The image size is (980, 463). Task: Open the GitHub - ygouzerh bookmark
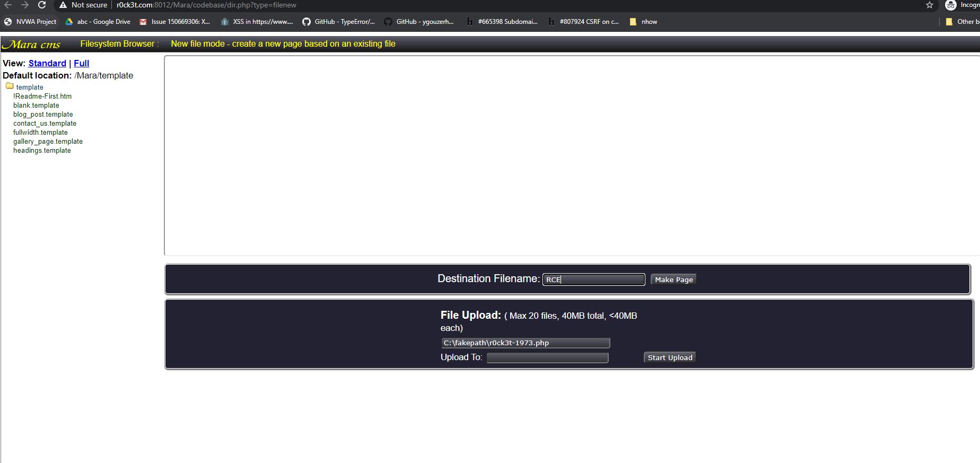click(419, 22)
